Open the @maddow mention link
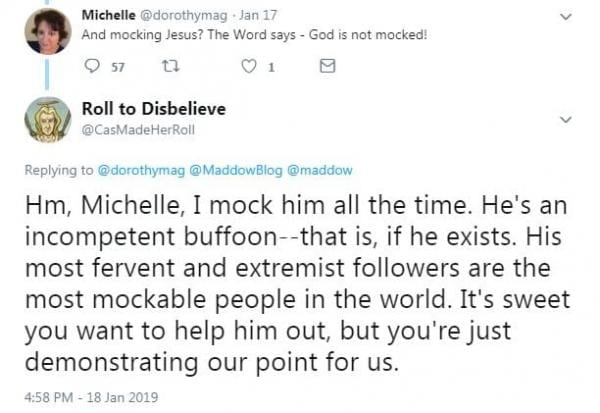600x413 pixels. 320,170
